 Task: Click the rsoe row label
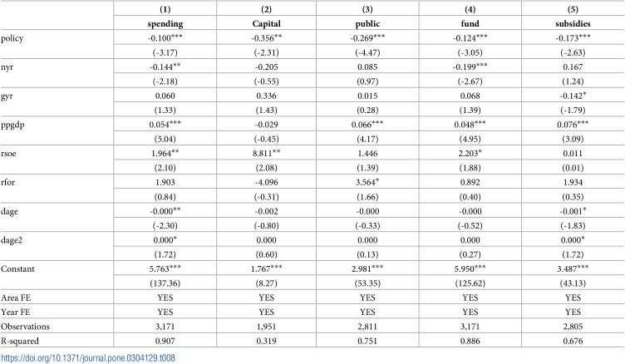tap(8, 154)
